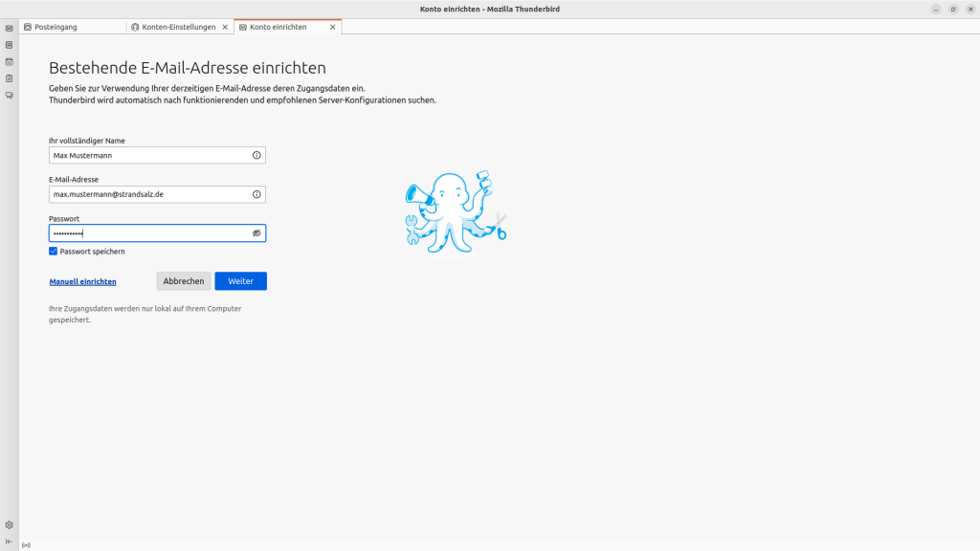Open the Tasks space icon
The height and width of the screenshot is (551, 980).
coord(10,78)
